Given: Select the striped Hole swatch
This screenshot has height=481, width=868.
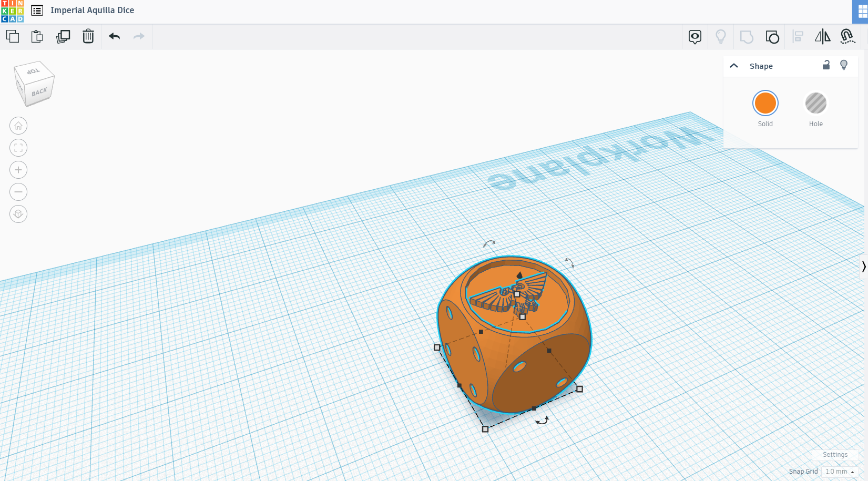Looking at the screenshot, I should tap(816, 103).
